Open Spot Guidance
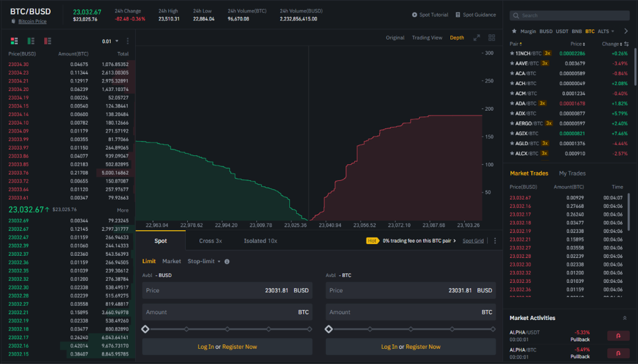The height and width of the screenshot is (364, 638). coord(476,14)
